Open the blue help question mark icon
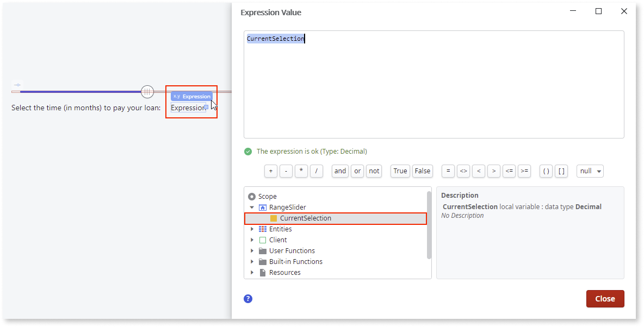This screenshot has width=644, height=327. click(x=248, y=298)
